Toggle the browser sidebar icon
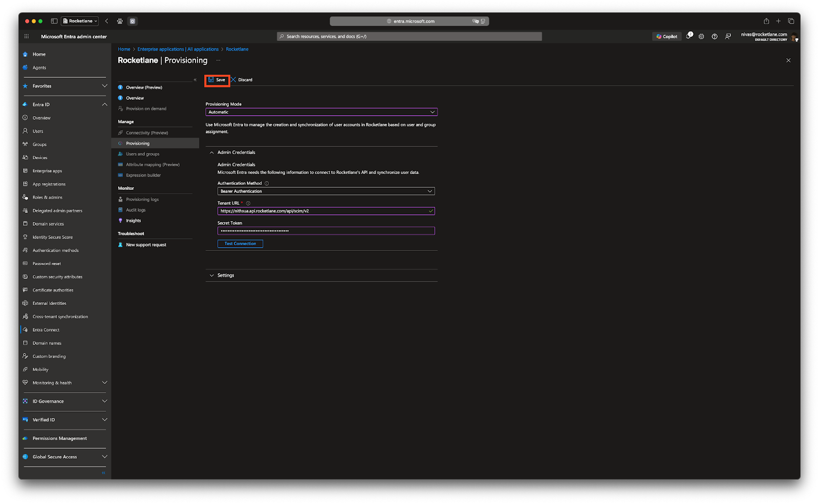Screen dimensions: 819x504 click(54, 21)
